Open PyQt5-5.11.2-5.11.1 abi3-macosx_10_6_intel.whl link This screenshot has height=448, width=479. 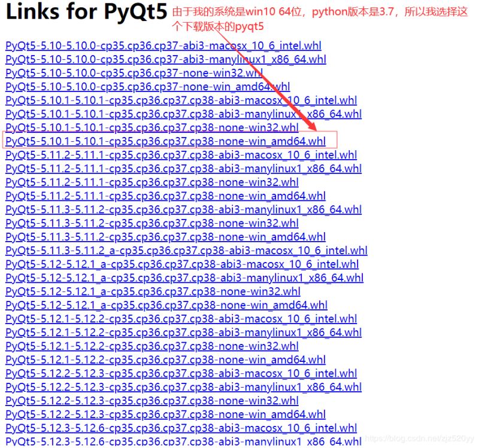181,156
